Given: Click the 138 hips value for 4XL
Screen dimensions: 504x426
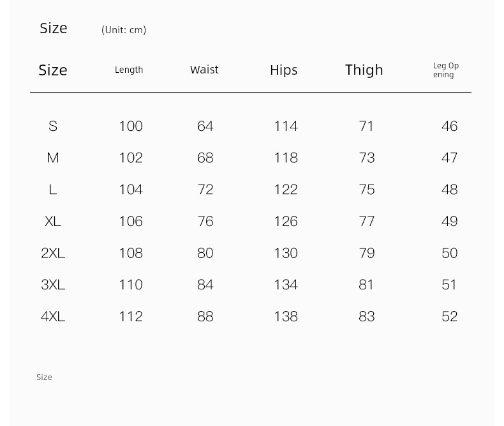Looking at the screenshot, I should [x=286, y=317].
